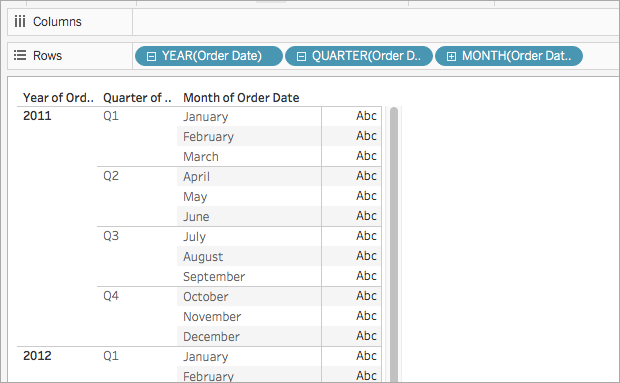The height and width of the screenshot is (383, 620).
Task: Select the September month row label
Action: click(214, 277)
